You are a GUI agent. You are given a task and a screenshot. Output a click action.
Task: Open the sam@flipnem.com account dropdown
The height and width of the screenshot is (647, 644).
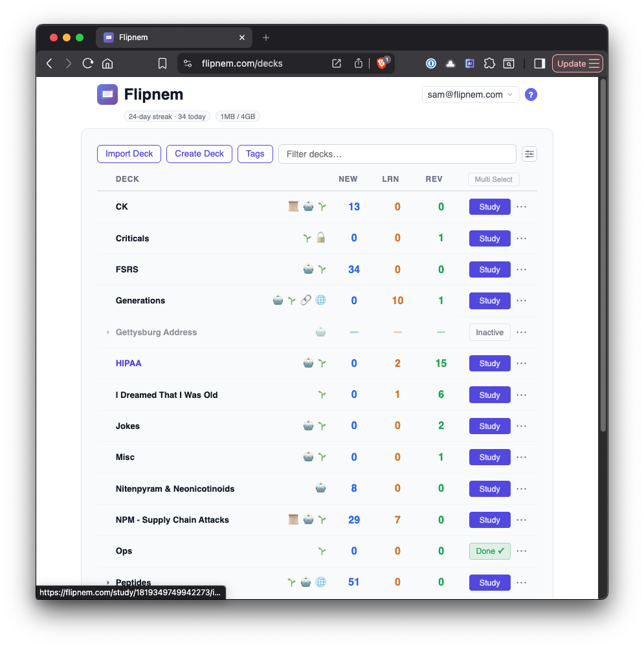(x=470, y=94)
